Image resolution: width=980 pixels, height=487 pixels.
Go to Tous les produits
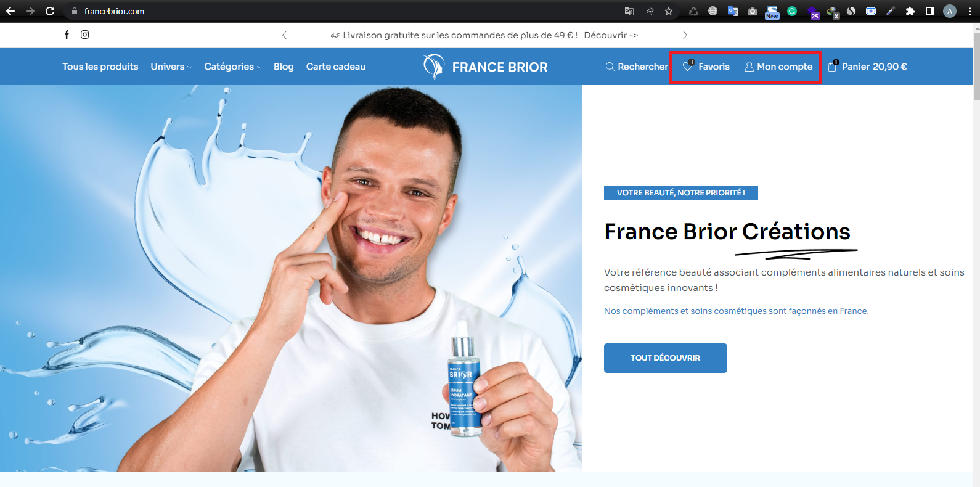tap(100, 67)
